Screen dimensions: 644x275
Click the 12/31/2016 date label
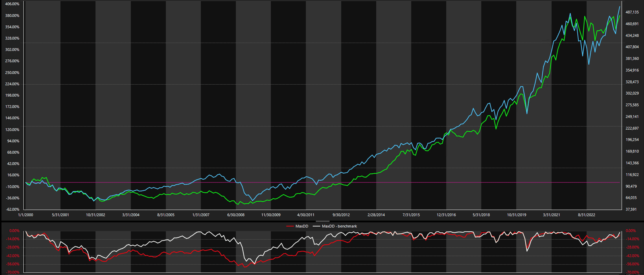[446, 215]
